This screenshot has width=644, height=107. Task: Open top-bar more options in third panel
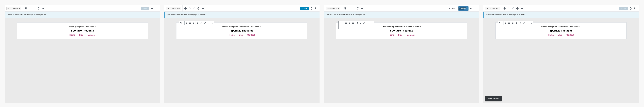tap(475, 9)
